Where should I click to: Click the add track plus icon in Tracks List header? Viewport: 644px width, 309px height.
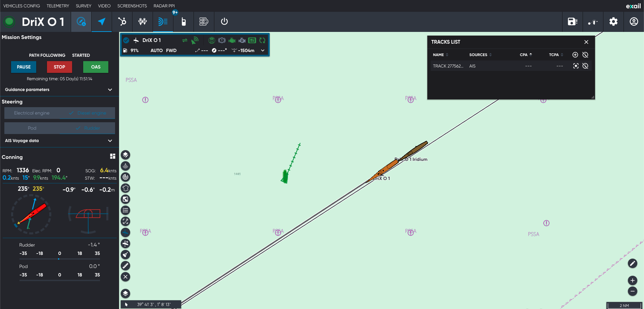575,55
